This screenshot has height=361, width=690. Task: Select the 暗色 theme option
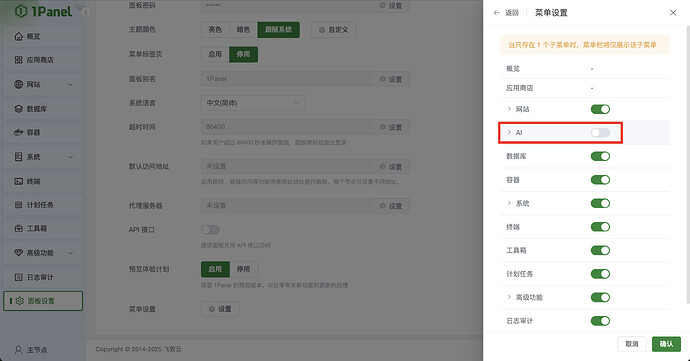pos(243,29)
